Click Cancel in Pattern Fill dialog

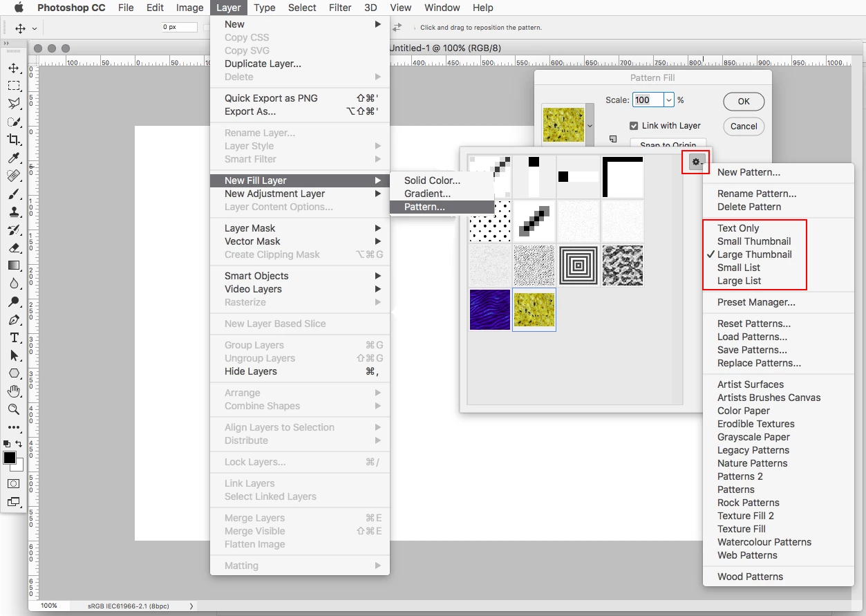(744, 126)
